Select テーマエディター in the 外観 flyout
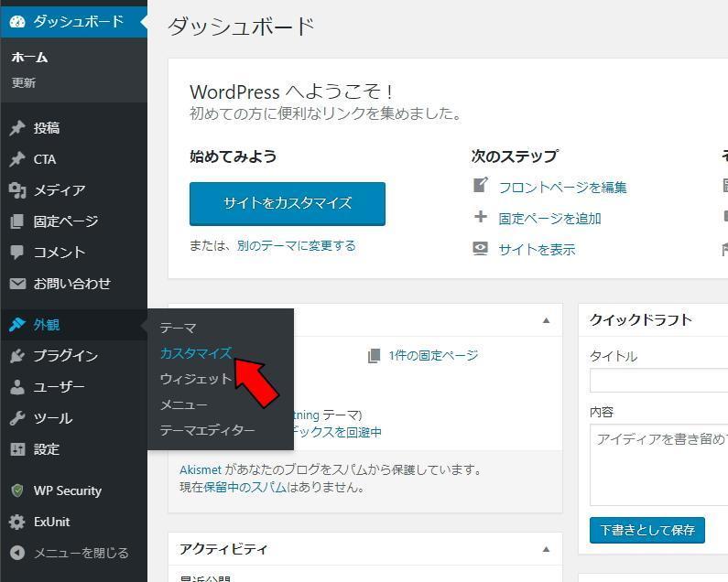Screen dimensions: 728x582 [207, 430]
